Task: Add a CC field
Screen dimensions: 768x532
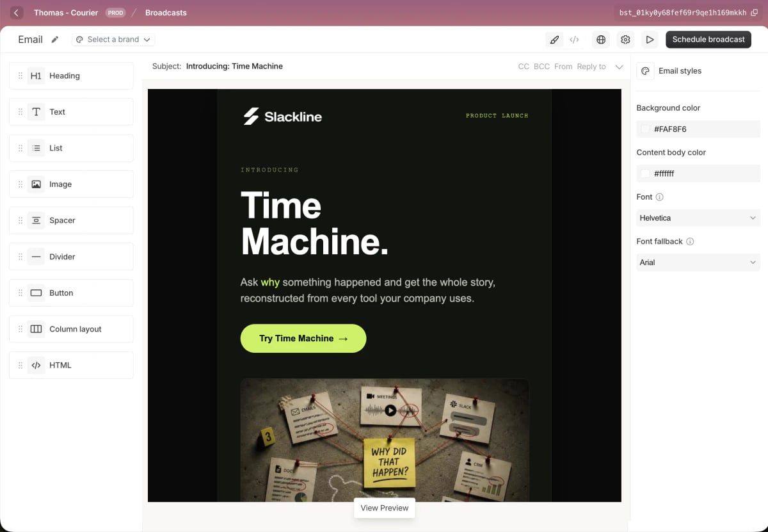Action: pos(524,67)
